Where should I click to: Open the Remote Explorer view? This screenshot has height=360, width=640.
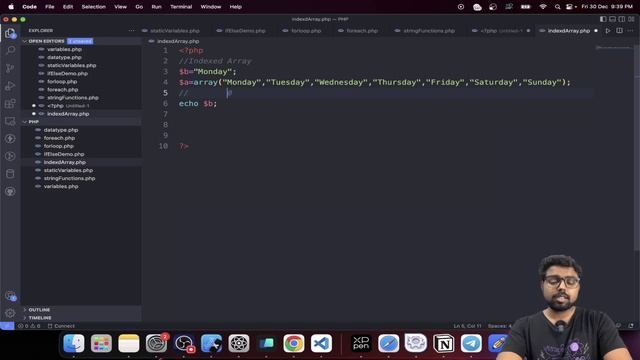(x=10, y=121)
